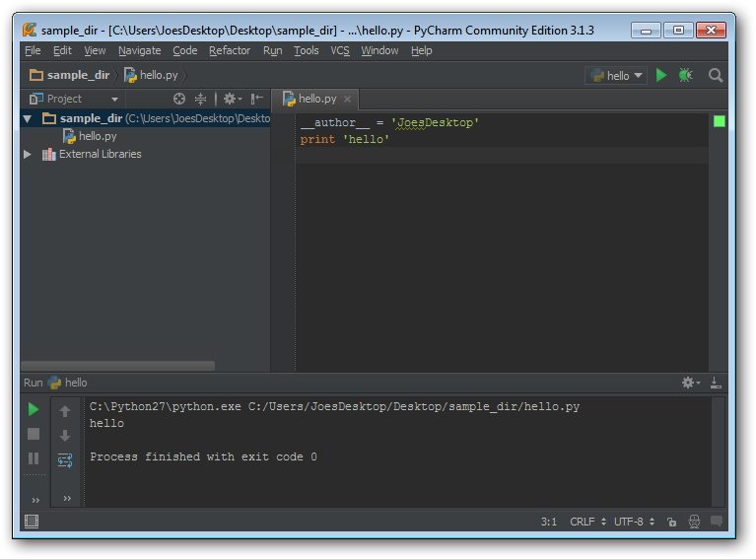Screen dimensions: 756x559
Task: Hide the Project tool window
Action: [257, 99]
